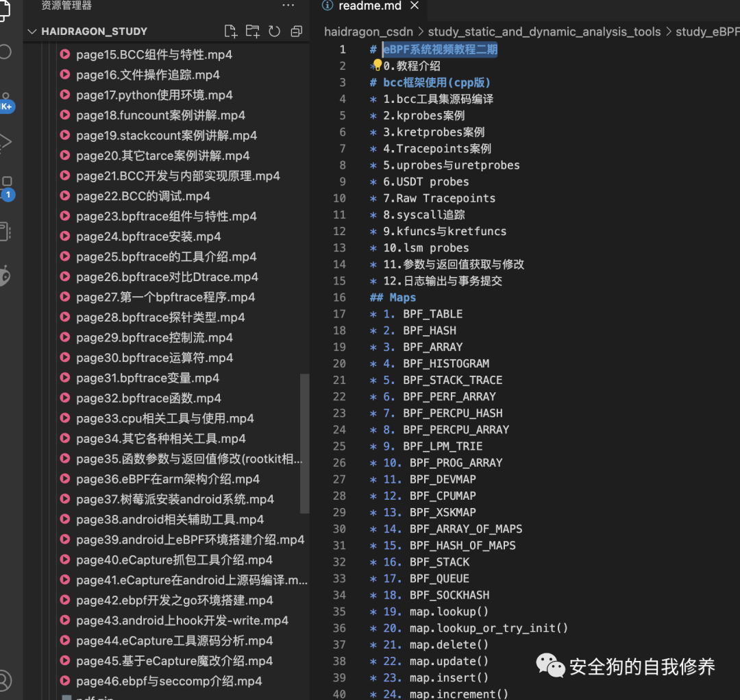
Task: Collapse all folders in explorer
Action: pyautogui.click(x=296, y=31)
